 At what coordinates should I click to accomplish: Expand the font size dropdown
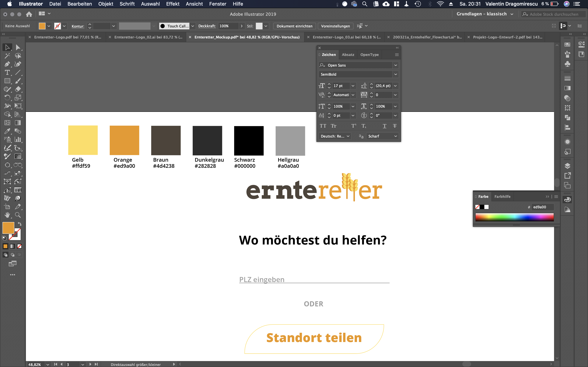click(353, 86)
